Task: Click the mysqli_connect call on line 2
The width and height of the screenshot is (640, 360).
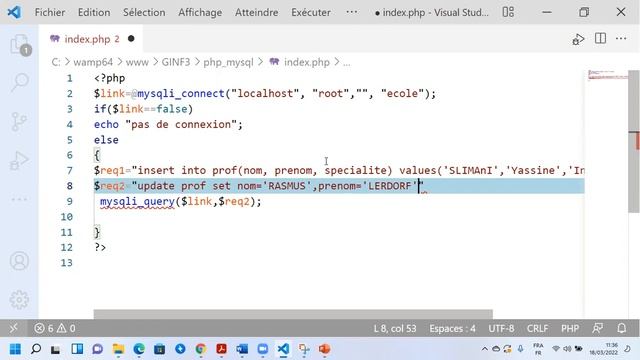Action: [181, 93]
